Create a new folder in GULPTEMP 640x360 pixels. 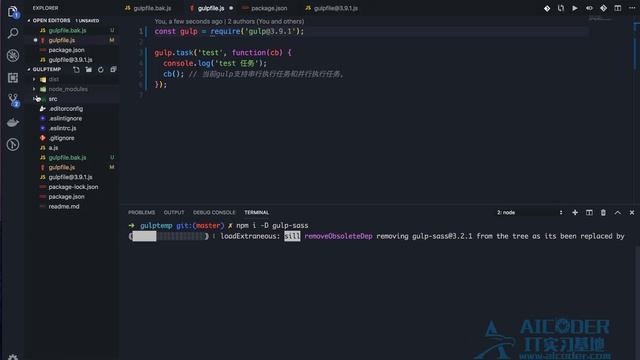coord(89,69)
